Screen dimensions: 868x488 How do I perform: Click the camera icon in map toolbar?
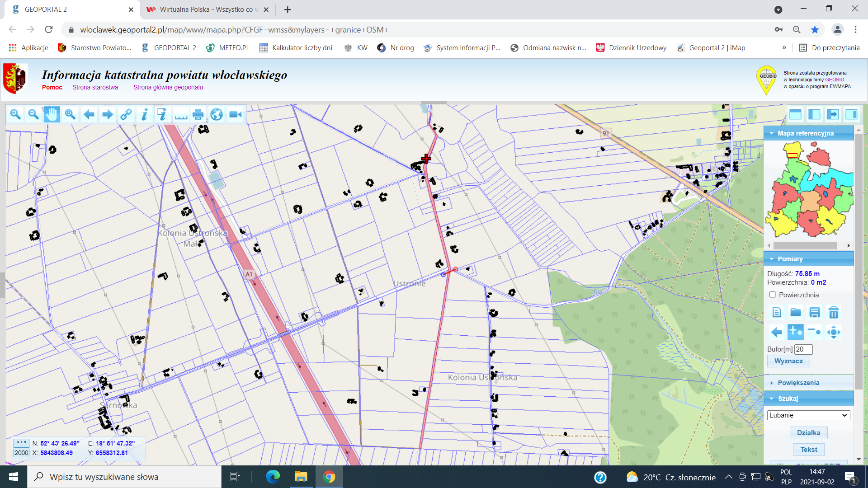tap(235, 115)
